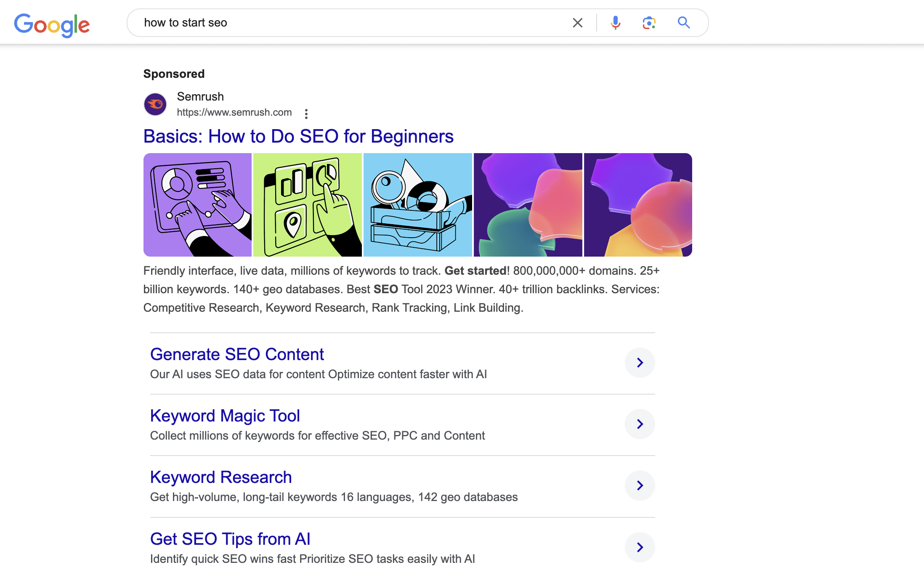Expand the Keyword Research chevron
Screen dimensions: 924x578
pyautogui.click(x=640, y=485)
